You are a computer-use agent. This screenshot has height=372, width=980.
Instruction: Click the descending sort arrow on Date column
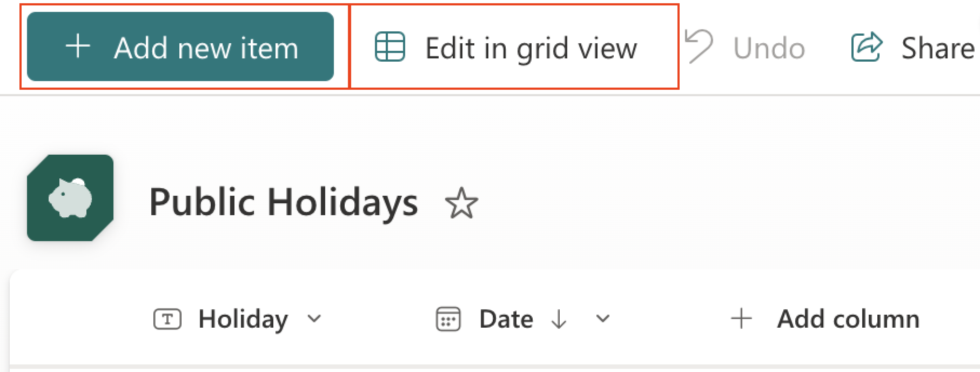(559, 320)
